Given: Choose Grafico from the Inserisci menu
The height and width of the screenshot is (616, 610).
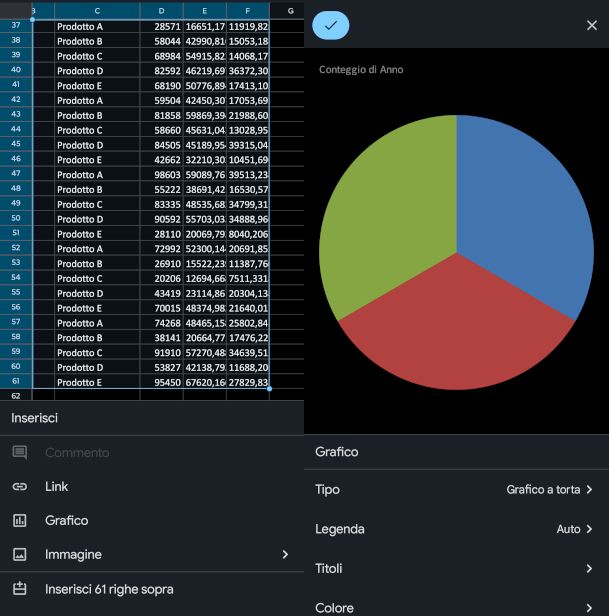Looking at the screenshot, I should (x=152, y=521).
